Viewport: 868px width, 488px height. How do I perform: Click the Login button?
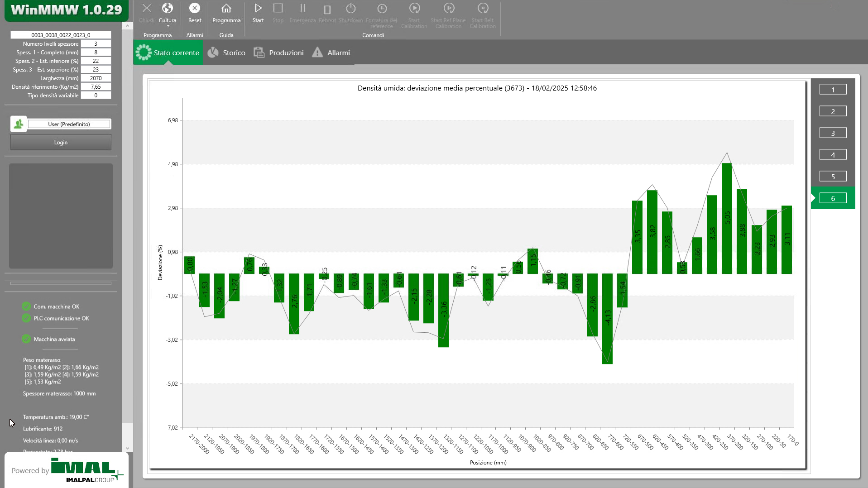coord(61,142)
